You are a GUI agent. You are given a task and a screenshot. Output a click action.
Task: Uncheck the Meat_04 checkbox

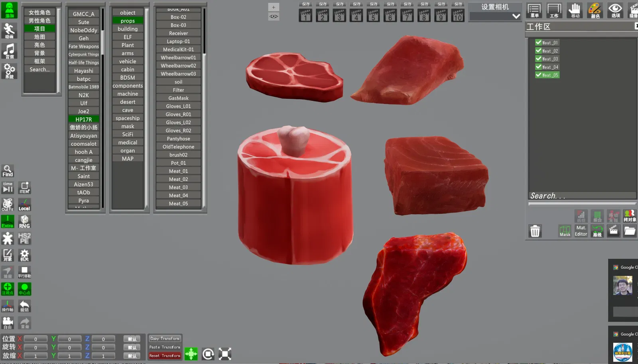(x=538, y=67)
